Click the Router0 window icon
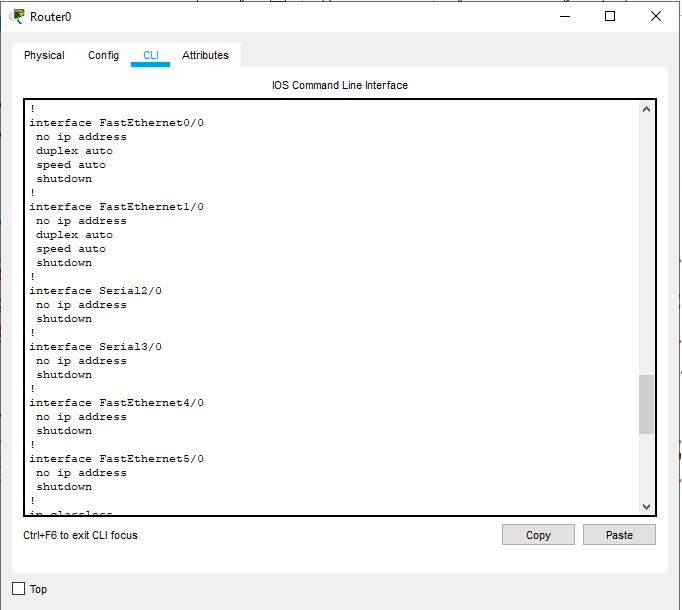The image size is (682, 610). [17, 17]
